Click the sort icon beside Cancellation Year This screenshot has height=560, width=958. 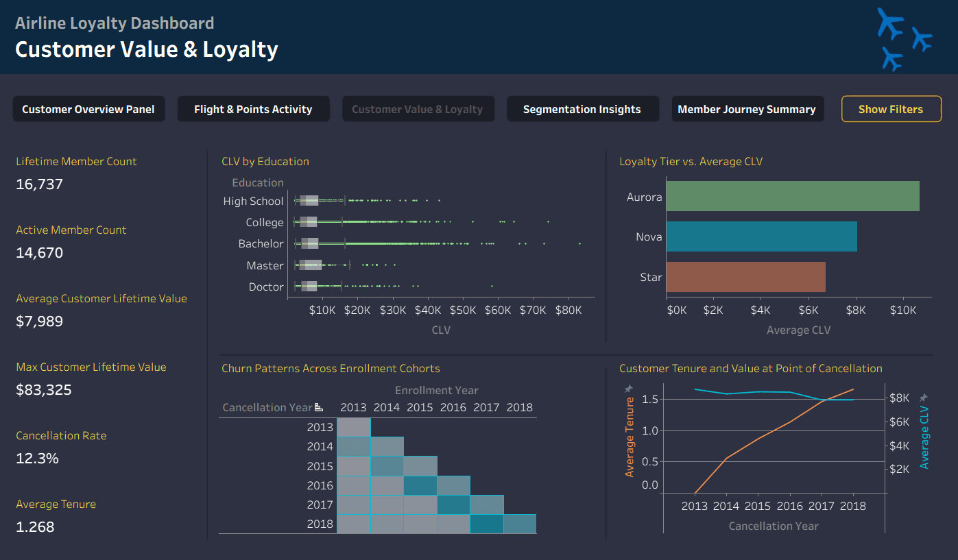pyautogui.click(x=318, y=408)
